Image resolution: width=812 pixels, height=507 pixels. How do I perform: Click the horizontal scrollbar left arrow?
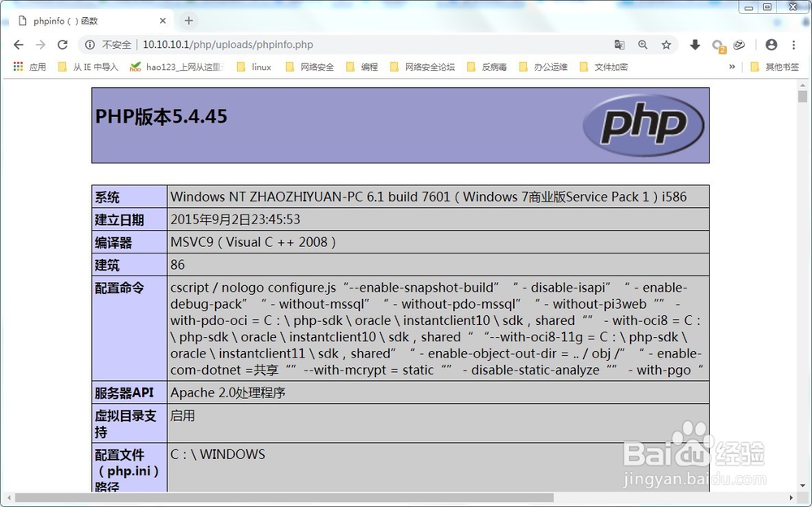(9, 498)
